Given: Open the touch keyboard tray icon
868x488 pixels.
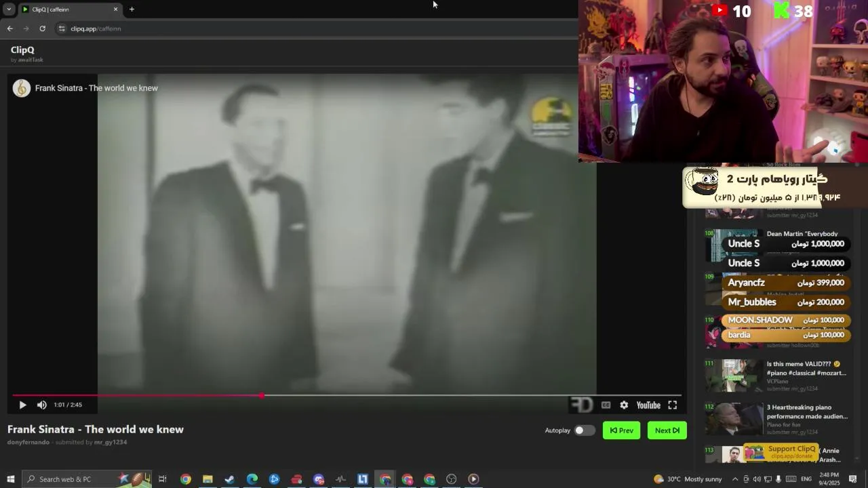Looking at the screenshot, I should (x=790, y=479).
